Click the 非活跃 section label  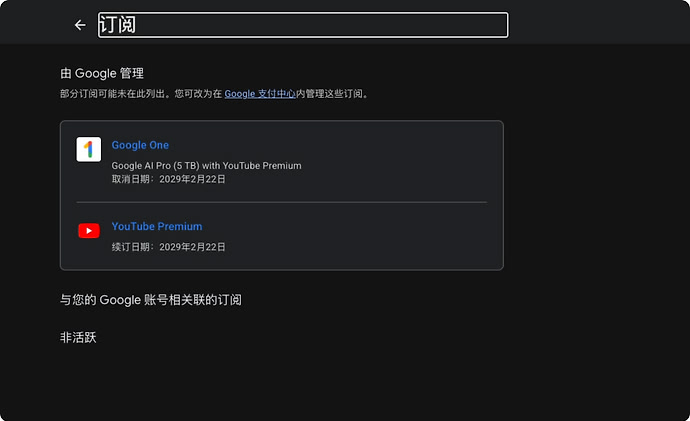78,337
